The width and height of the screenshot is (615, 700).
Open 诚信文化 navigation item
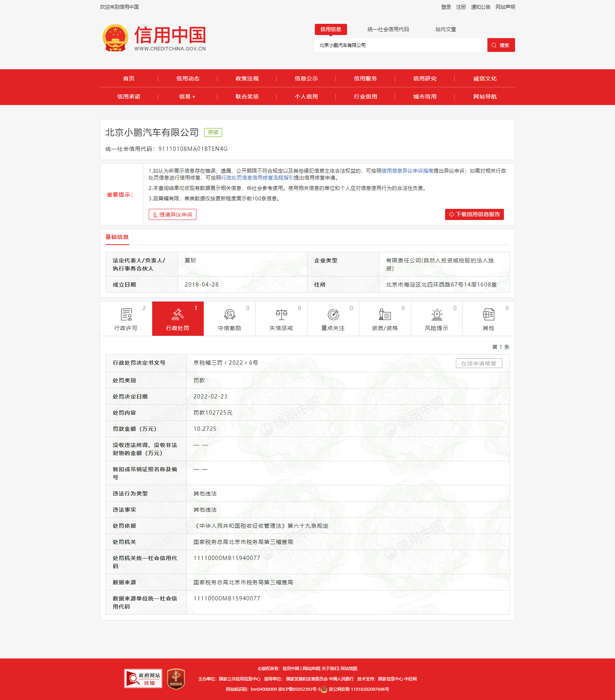coord(485,78)
